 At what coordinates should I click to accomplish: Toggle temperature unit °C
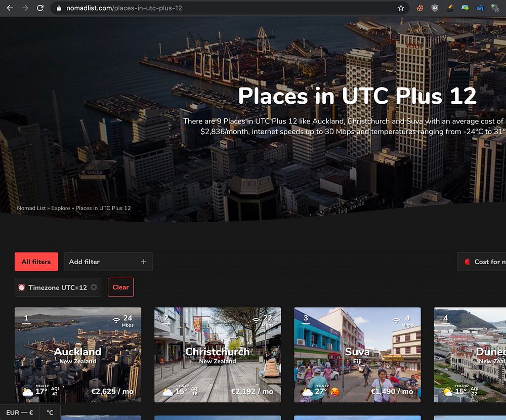click(x=50, y=412)
